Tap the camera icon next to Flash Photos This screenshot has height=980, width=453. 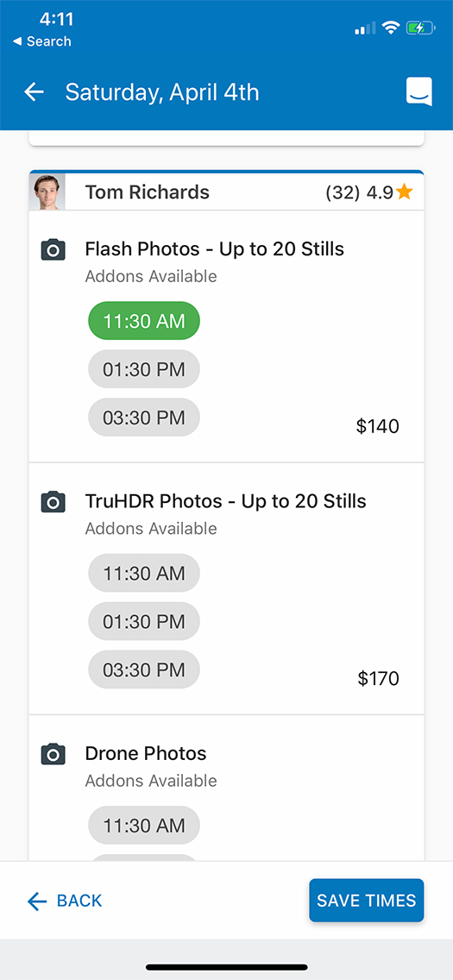click(53, 250)
